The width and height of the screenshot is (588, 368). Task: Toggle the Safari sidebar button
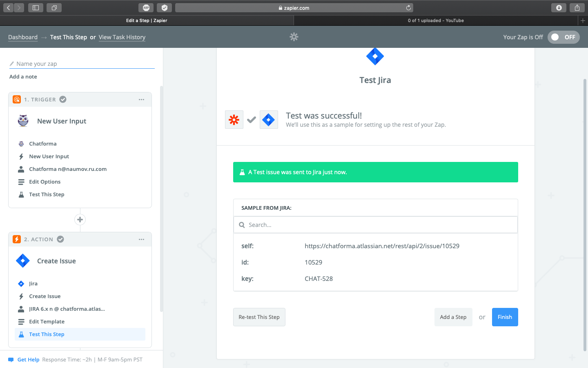click(x=36, y=8)
